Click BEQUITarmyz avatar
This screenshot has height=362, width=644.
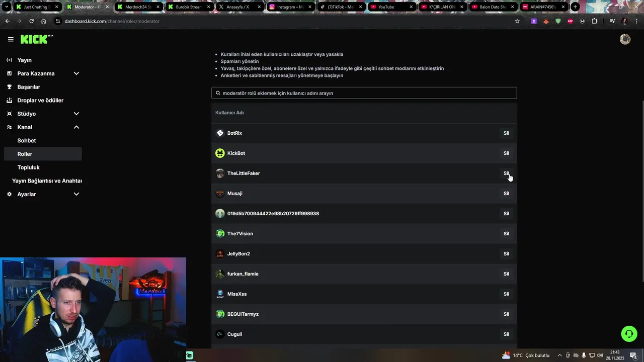tap(220, 314)
